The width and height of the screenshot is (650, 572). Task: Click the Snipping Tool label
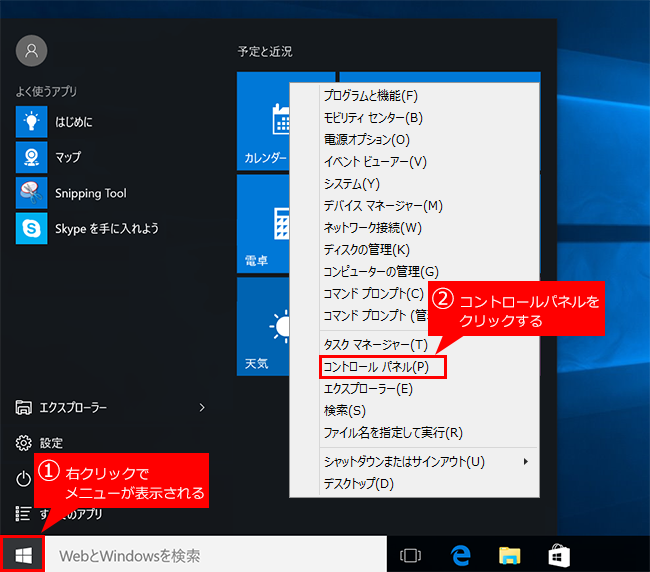(x=91, y=193)
